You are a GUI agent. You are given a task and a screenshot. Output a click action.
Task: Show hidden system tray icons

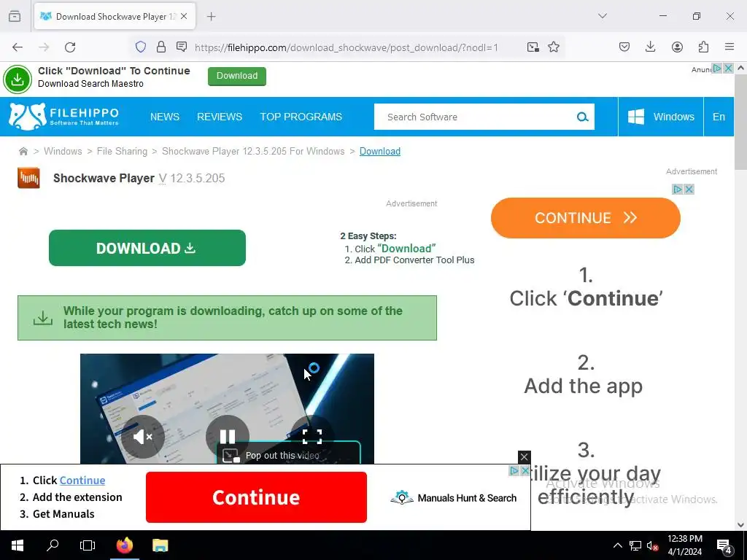pyautogui.click(x=617, y=545)
